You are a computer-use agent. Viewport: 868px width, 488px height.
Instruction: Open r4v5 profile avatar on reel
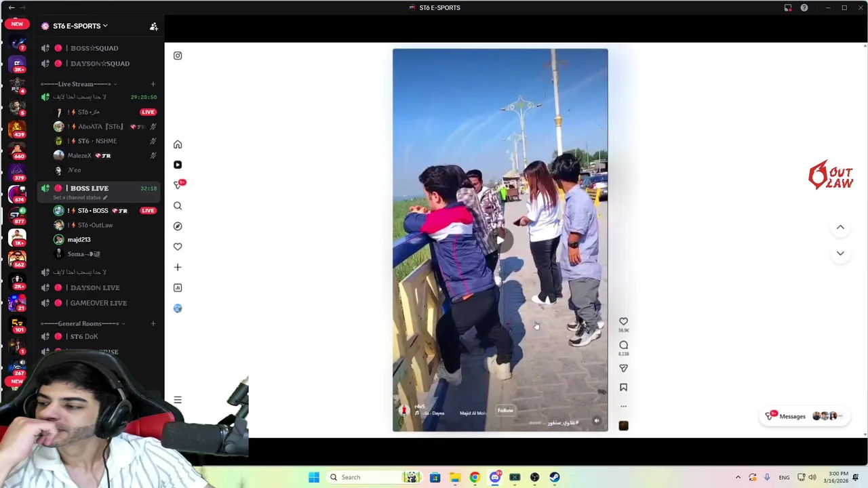pos(404,410)
